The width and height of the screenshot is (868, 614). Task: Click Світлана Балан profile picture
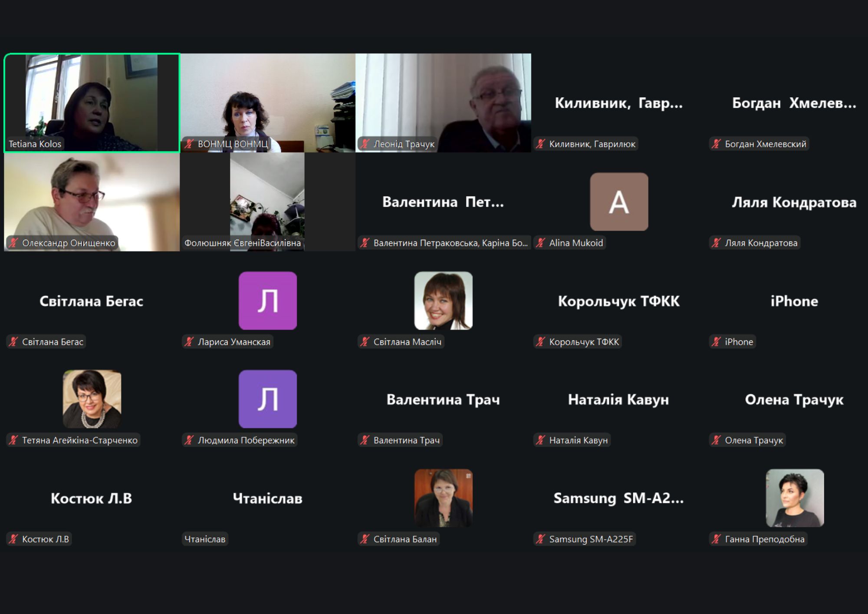(443, 498)
